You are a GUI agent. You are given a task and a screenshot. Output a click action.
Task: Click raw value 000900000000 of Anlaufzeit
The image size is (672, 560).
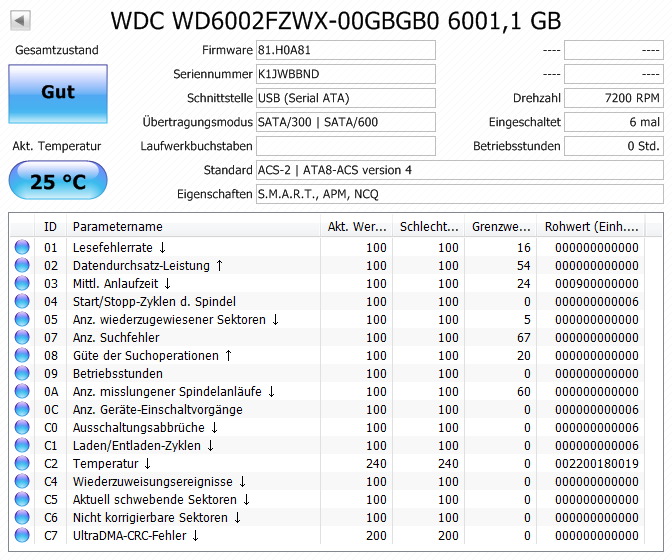pyautogui.click(x=597, y=284)
